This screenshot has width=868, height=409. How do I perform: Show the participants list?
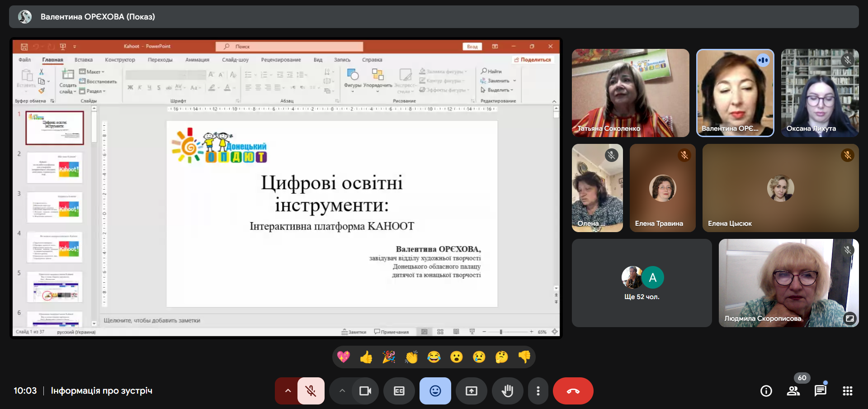tap(793, 391)
